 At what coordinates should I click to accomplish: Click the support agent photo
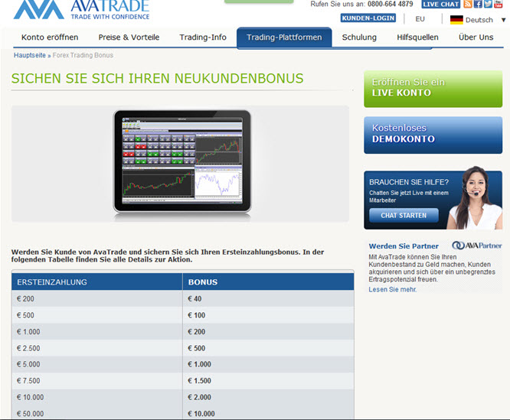(x=476, y=198)
